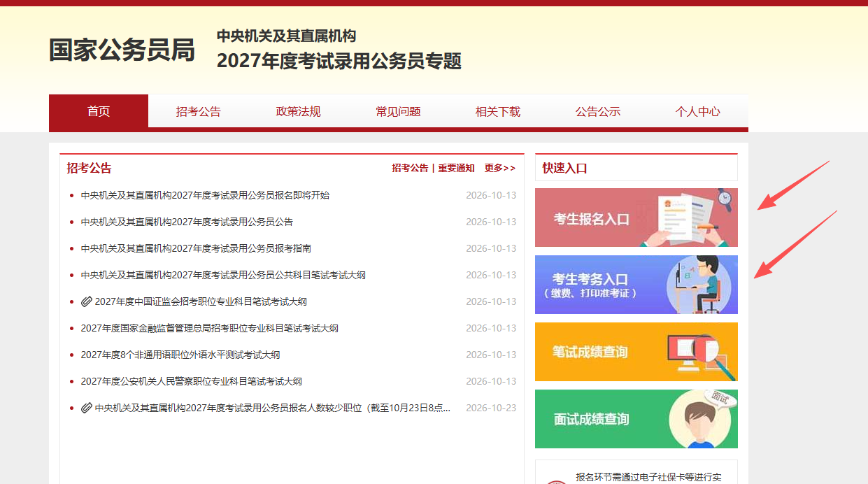Click the 报名环节需通过电子社保卡 notice text
Viewport: 868px width, 484px height.
(648, 477)
